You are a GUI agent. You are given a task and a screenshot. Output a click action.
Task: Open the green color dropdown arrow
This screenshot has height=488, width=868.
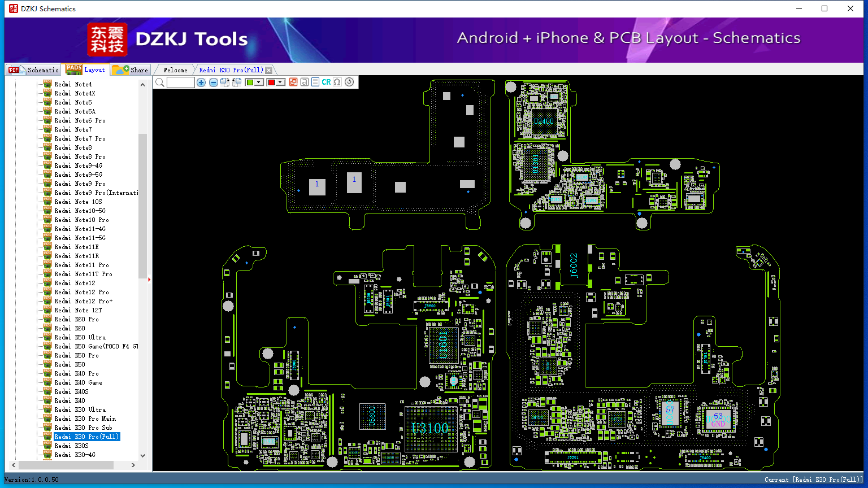pos(259,82)
